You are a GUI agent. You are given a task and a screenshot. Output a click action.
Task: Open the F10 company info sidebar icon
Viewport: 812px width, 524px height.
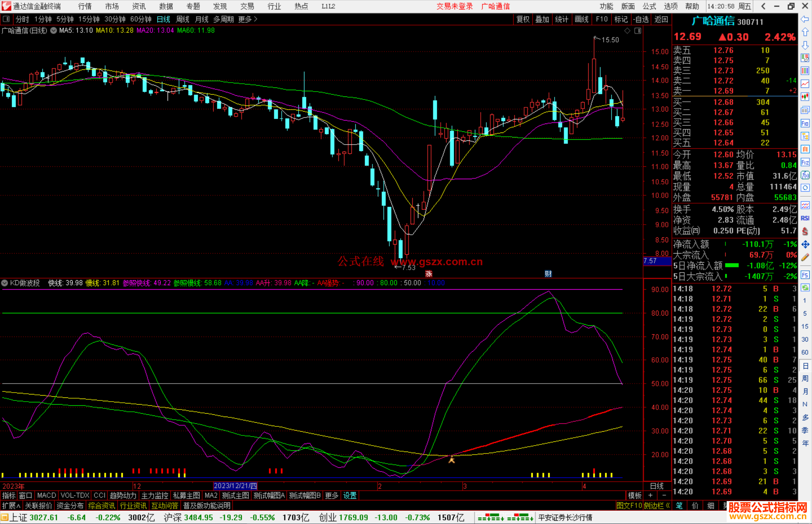click(805, 123)
